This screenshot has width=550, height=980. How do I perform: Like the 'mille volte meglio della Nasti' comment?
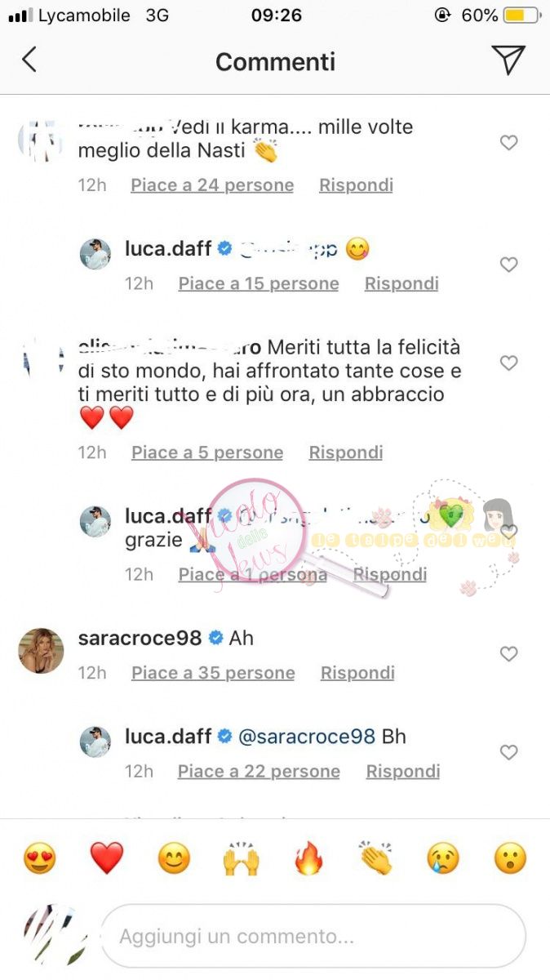click(x=508, y=143)
